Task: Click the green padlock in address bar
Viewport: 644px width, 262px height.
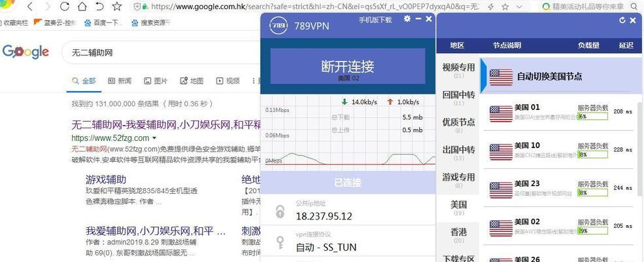Action: tap(145, 7)
